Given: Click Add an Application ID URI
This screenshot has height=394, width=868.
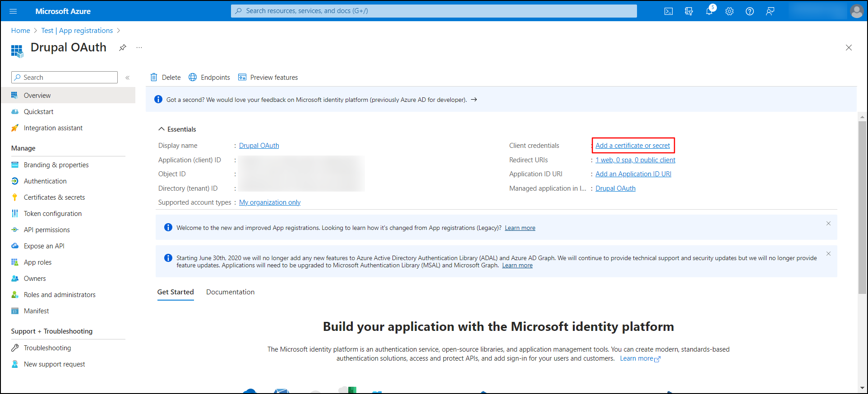Looking at the screenshot, I should [x=633, y=174].
